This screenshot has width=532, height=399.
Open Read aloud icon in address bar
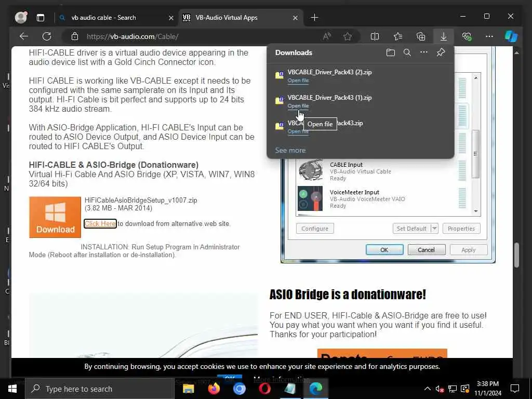click(x=327, y=36)
